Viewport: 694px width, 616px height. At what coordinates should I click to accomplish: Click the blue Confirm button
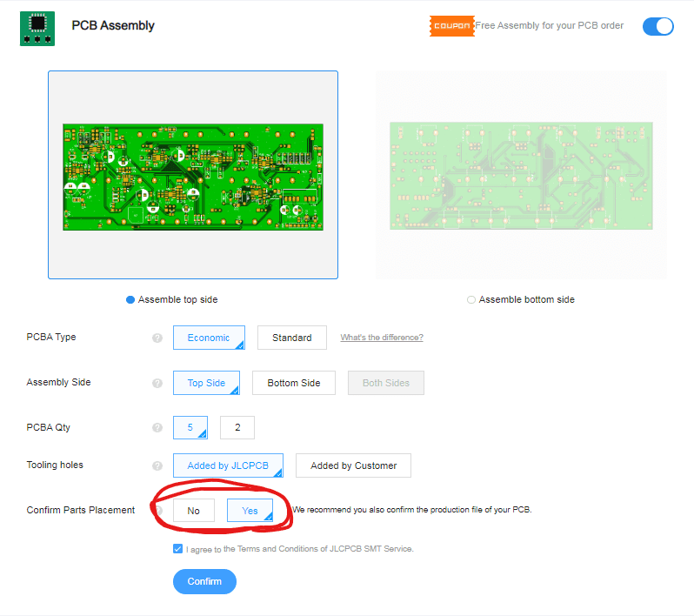tap(204, 581)
